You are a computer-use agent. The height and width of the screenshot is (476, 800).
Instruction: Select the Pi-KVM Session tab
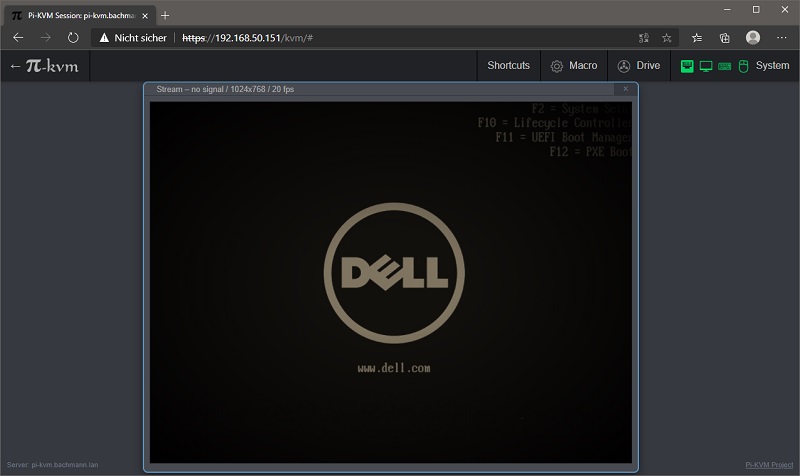click(80, 16)
